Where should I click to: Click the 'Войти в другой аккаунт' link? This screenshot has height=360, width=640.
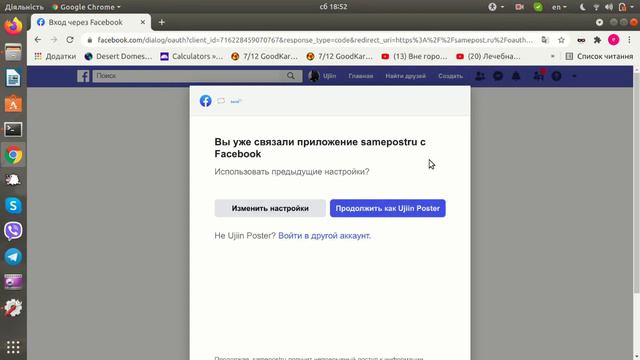tap(324, 236)
